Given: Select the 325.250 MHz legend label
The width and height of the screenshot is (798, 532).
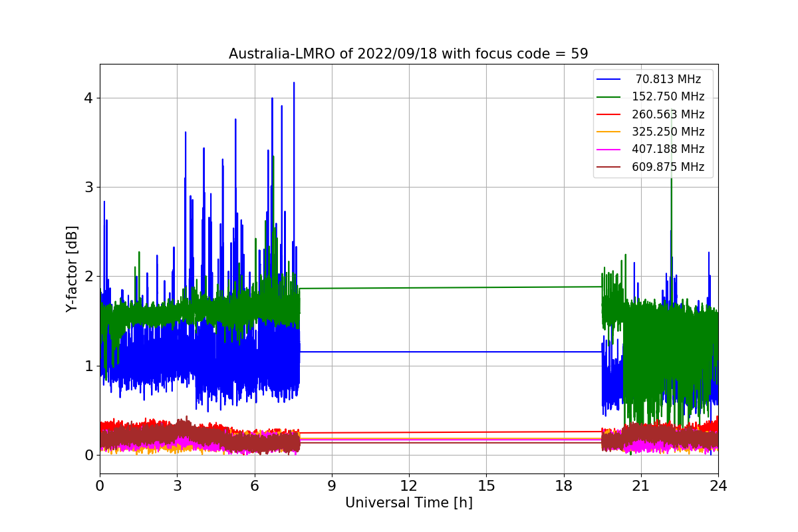Looking at the screenshot, I should 668,132.
